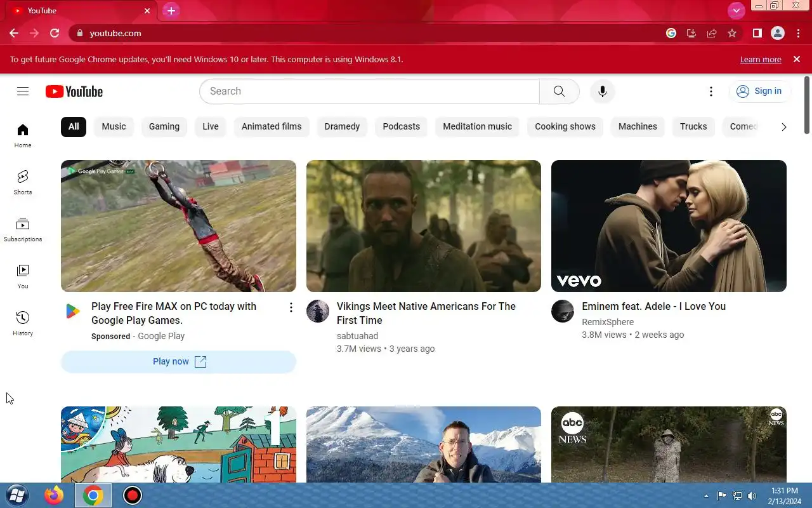Expand Chrome tab search dropdown
The height and width of the screenshot is (508, 812).
pos(736,10)
